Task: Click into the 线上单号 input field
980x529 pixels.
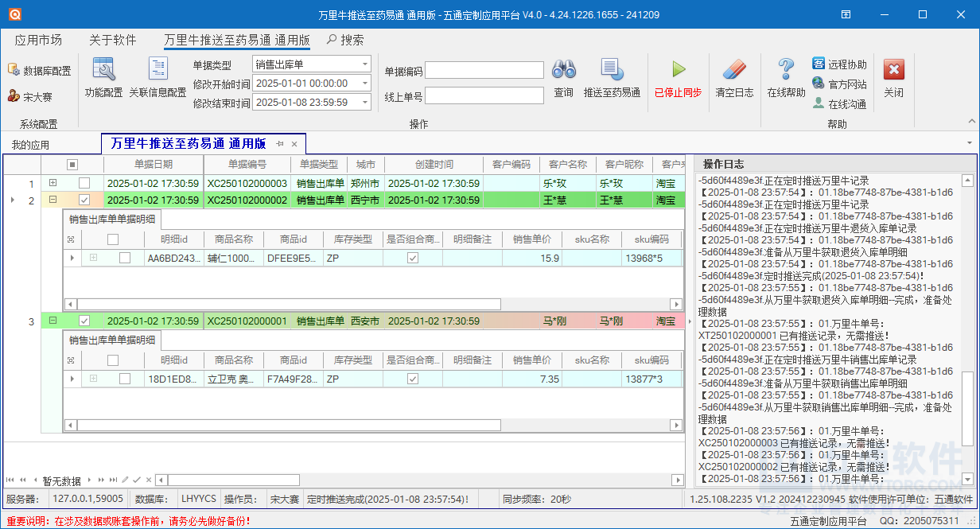Action: pyautogui.click(x=484, y=96)
